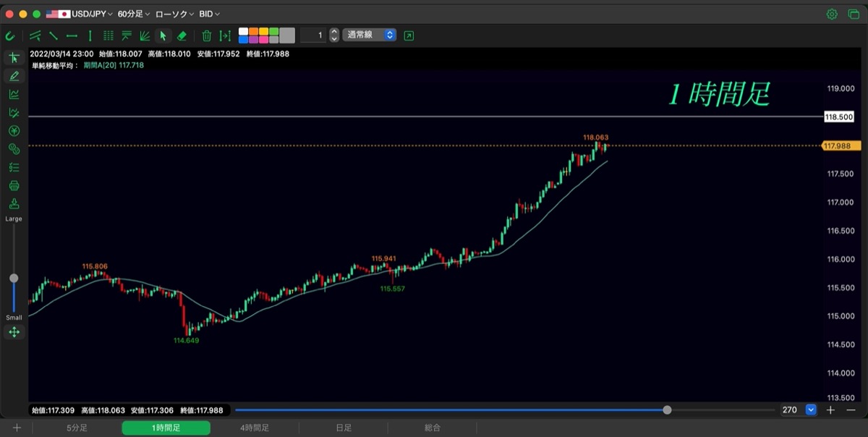868x437 pixels.
Task: Select the fan lines drawing tool
Action: 145,35
